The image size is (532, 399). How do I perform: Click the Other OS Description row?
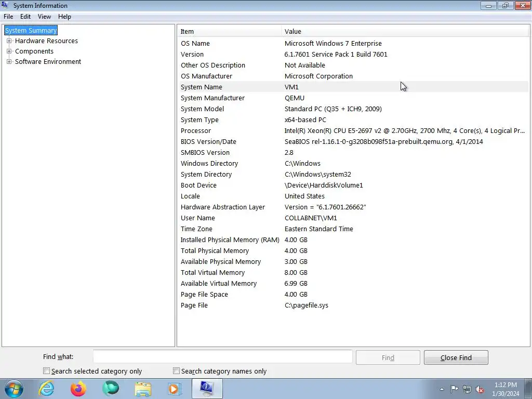coord(353,65)
